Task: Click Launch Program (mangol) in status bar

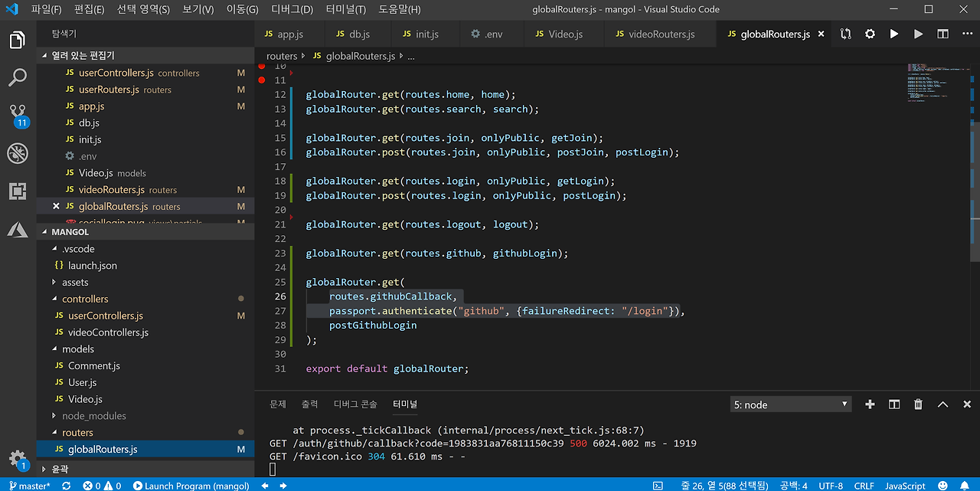Action: click(x=191, y=486)
